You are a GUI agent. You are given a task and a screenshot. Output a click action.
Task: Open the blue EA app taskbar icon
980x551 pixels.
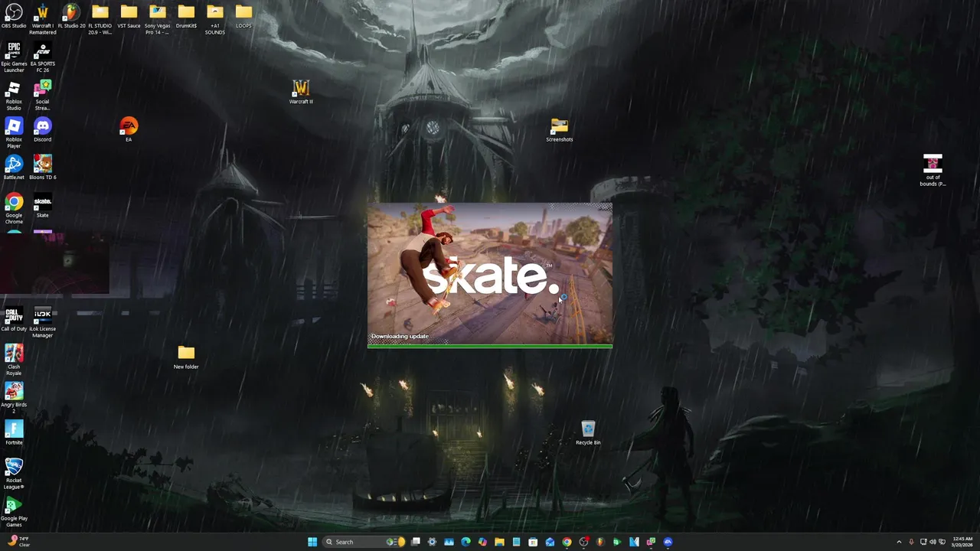pos(668,542)
